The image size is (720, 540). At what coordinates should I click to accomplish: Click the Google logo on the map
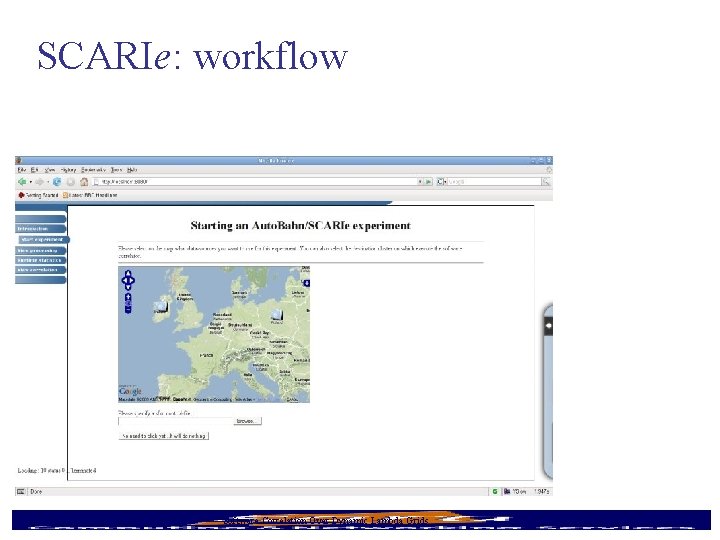point(130,391)
